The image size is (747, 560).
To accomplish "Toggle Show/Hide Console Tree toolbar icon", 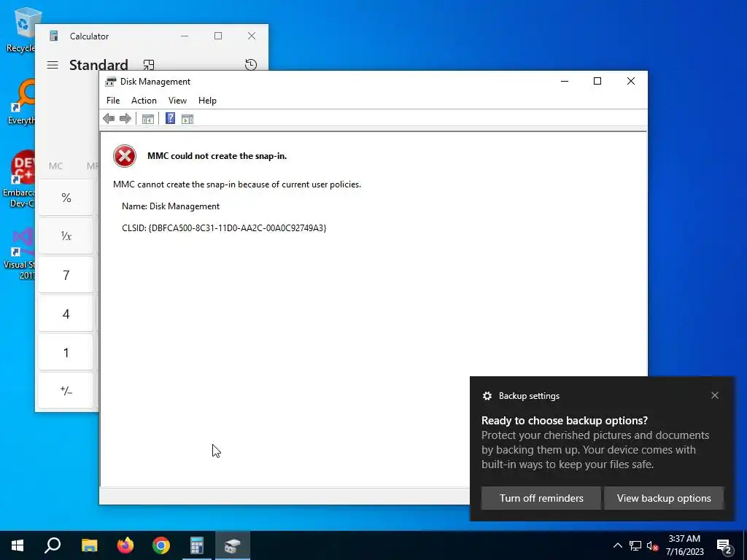I will coord(147,119).
